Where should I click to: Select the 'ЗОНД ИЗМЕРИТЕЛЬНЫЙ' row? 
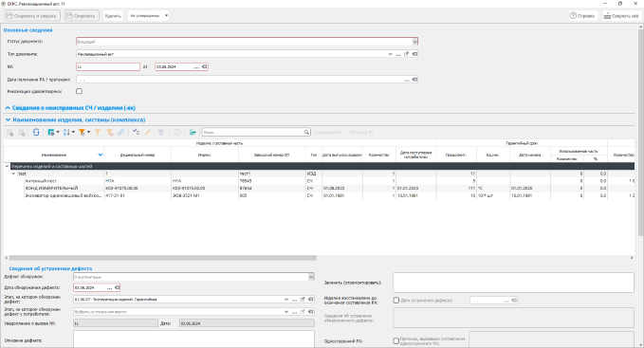[319, 189]
